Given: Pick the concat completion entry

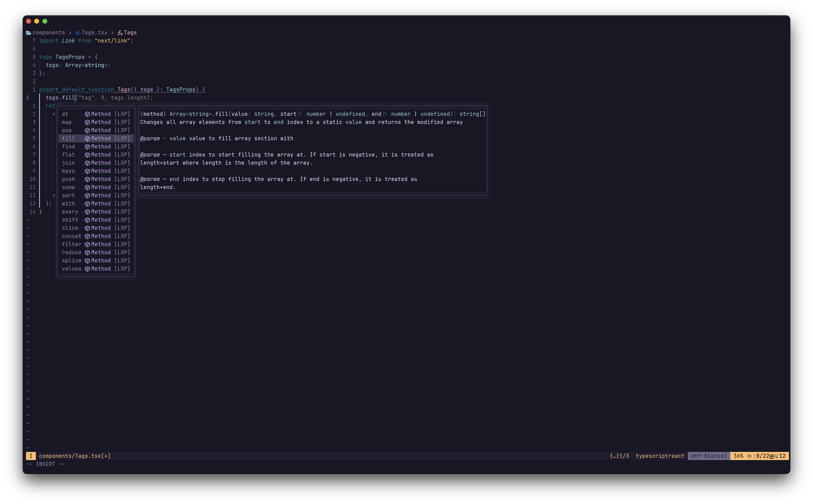Looking at the screenshot, I should tap(72, 236).
